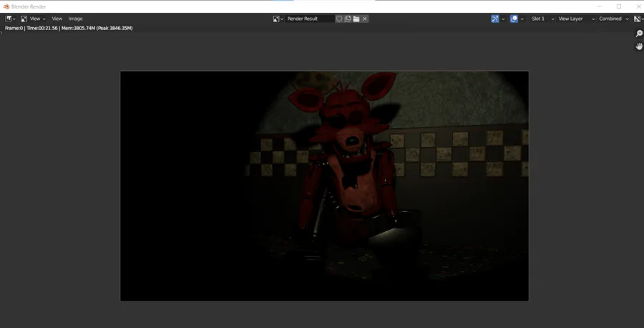
Task: Toggle the show gizmo button
Action: (x=495, y=19)
